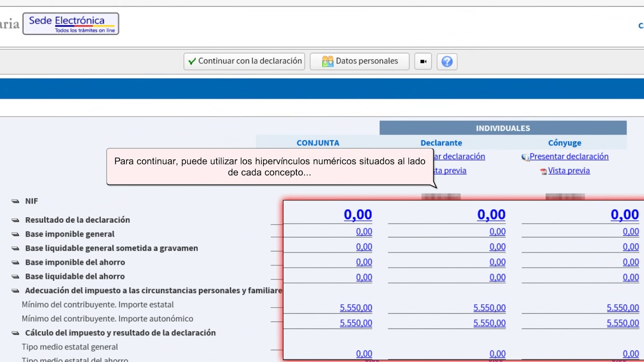Click arrow icon beside Base imponible general
This screenshot has width=644, height=362.
click(16, 234)
